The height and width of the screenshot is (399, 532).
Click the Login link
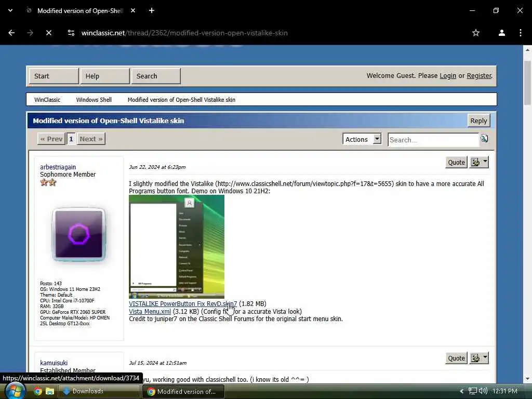point(448,76)
